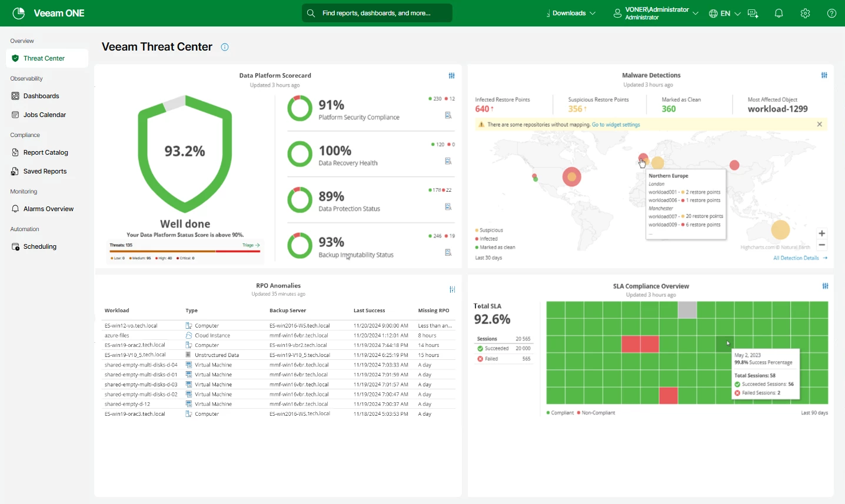The width and height of the screenshot is (845, 504).
Task: Click the Data Protection Status donut chart
Action: (300, 200)
